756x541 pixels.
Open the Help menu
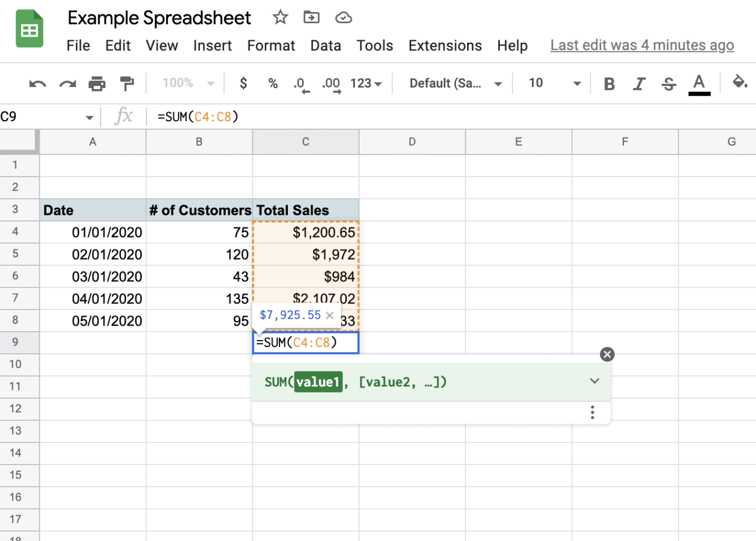pyautogui.click(x=512, y=45)
